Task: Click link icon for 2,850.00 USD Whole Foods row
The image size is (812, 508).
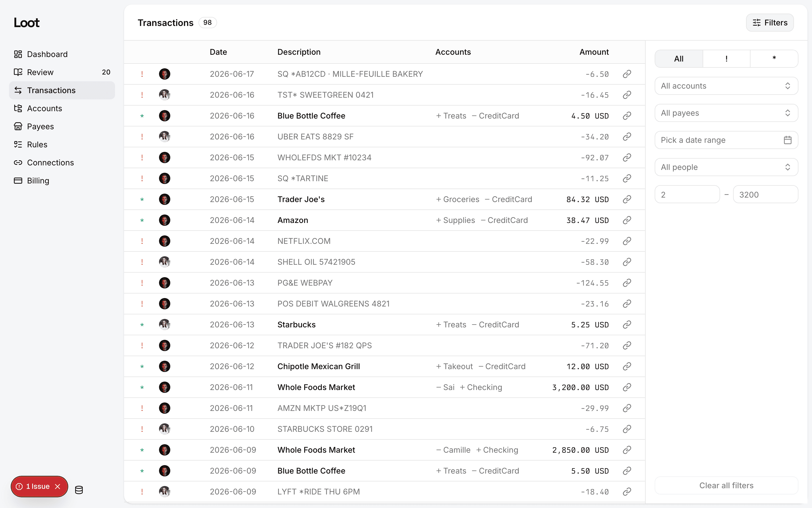Action: (x=627, y=450)
